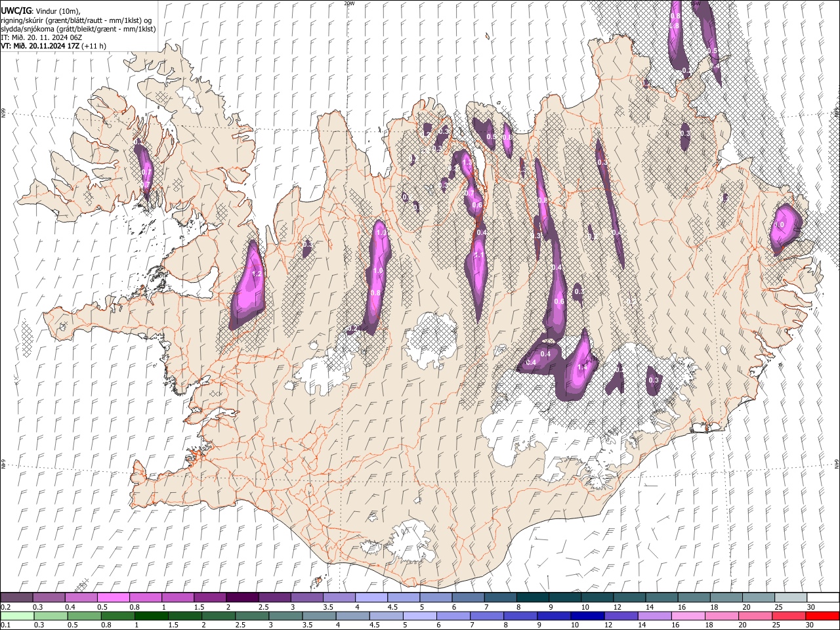The width and height of the screenshot is (840, 630).
Task: Click the pale green 0.1 swatch in lower legend
Action: [x=17, y=616]
